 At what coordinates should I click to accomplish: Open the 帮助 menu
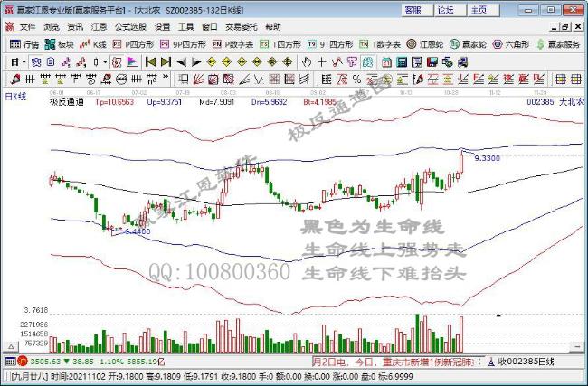pyautogui.click(x=272, y=27)
